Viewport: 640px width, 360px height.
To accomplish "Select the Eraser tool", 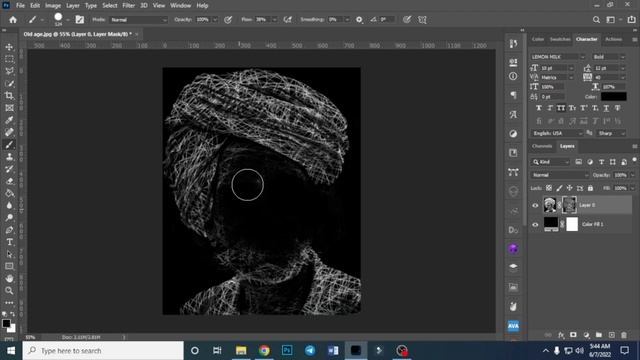I will click(x=9, y=181).
